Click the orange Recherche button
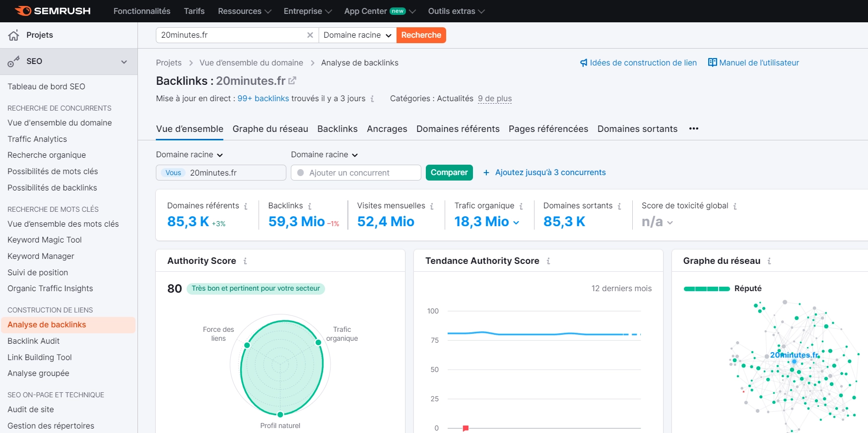The width and height of the screenshot is (868, 433). coord(421,35)
